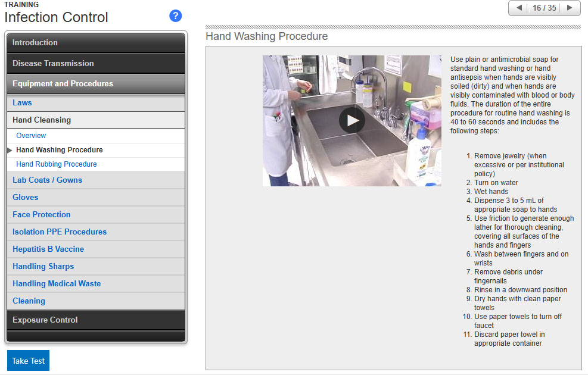Viewport: 588px width, 375px height.
Task: Expand the Exposure Control section
Action: pos(95,320)
